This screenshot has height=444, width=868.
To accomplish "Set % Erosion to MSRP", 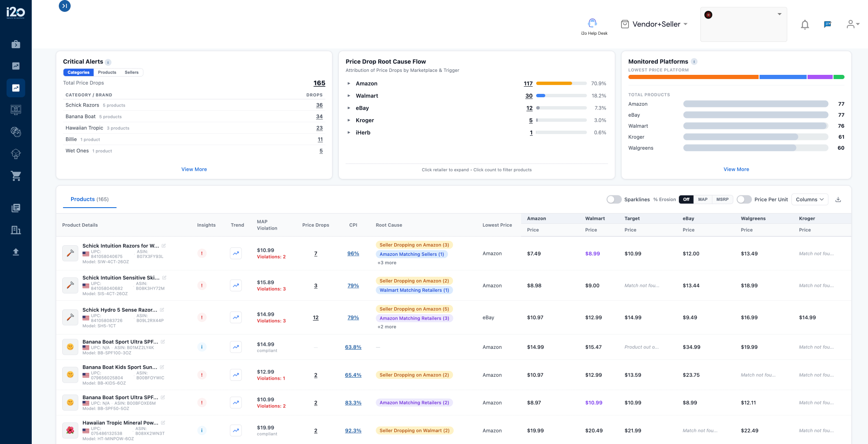I will click(722, 200).
